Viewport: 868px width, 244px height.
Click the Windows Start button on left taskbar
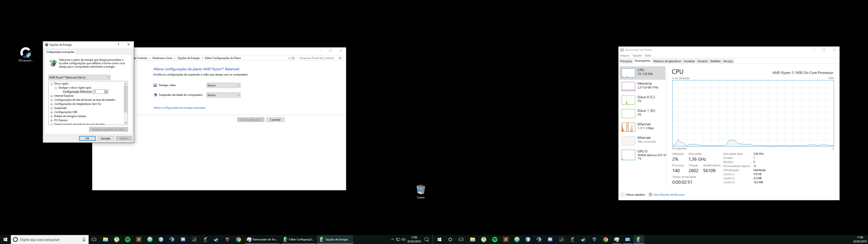pos(5,239)
